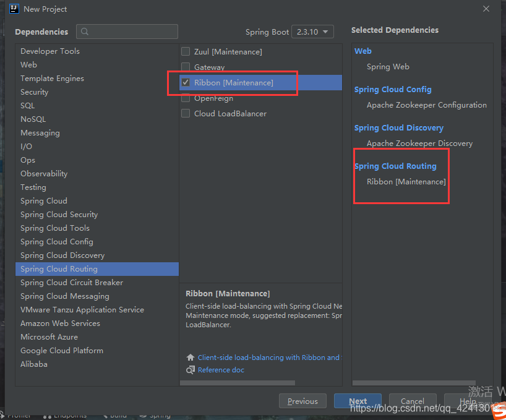
Task: Click Spring Cloud Discovery heading in Selected Dependencies
Action: 399,128
